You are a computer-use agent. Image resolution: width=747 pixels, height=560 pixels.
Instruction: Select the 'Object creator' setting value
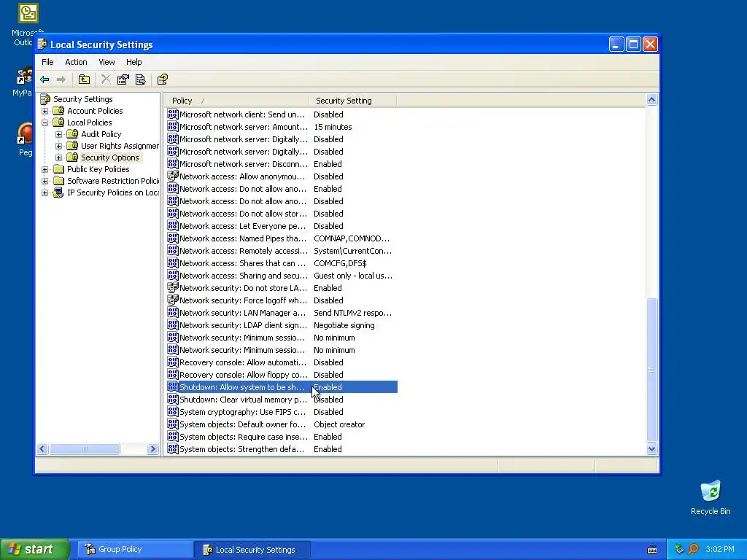tap(339, 424)
